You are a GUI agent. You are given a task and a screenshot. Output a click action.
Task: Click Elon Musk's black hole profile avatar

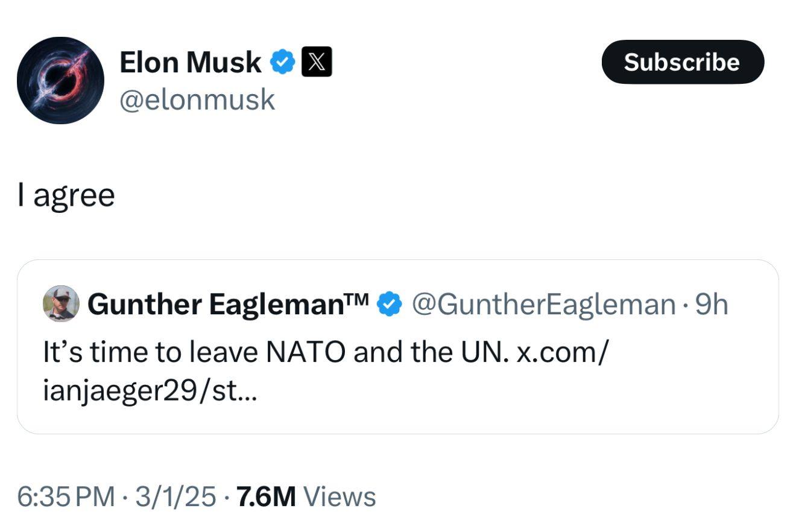(x=60, y=80)
